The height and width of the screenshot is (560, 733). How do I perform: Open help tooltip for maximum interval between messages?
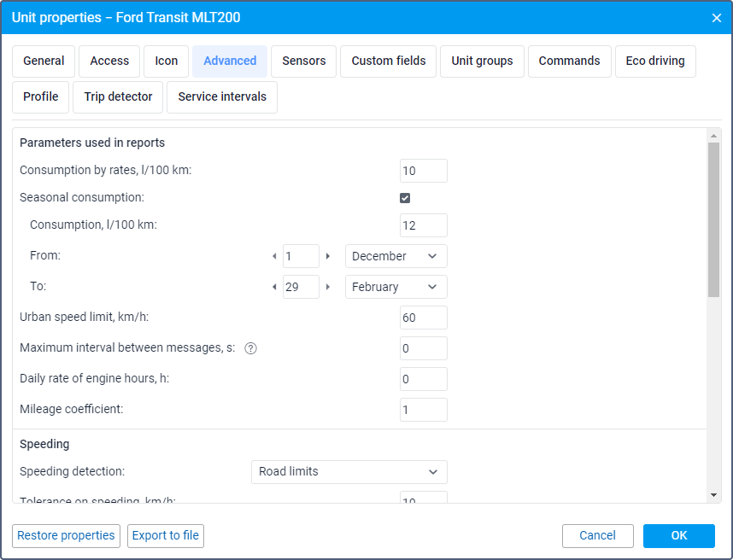tap(250, 348)
